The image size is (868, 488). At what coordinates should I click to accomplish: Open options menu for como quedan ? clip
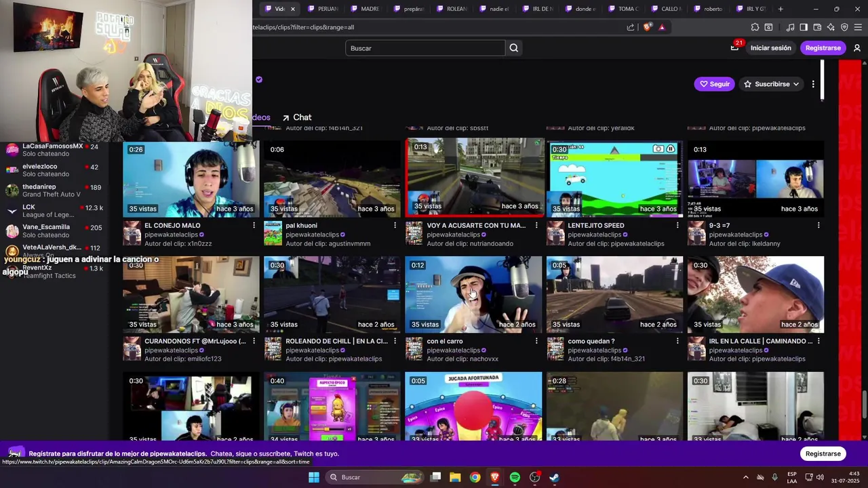click(x=677, y=341)
